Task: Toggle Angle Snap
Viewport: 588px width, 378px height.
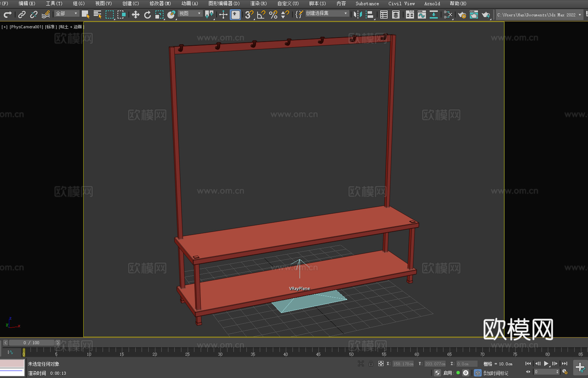Action: (x=261, y=14)
